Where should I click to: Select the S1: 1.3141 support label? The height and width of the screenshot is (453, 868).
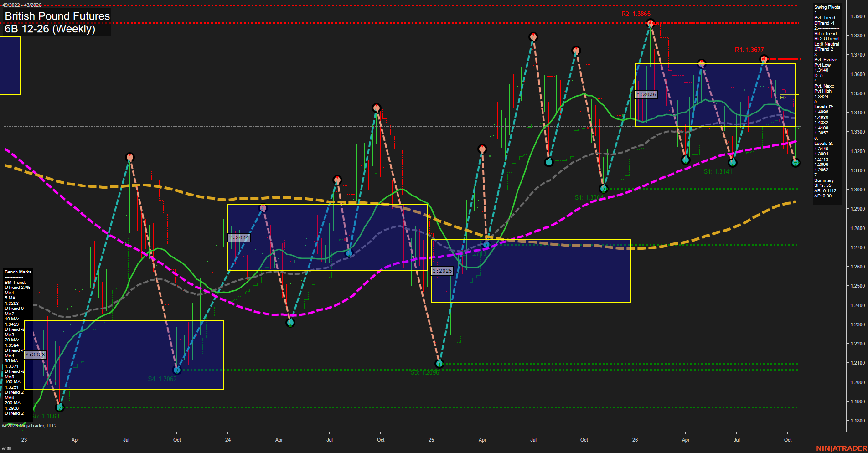[x=718, y=171]
